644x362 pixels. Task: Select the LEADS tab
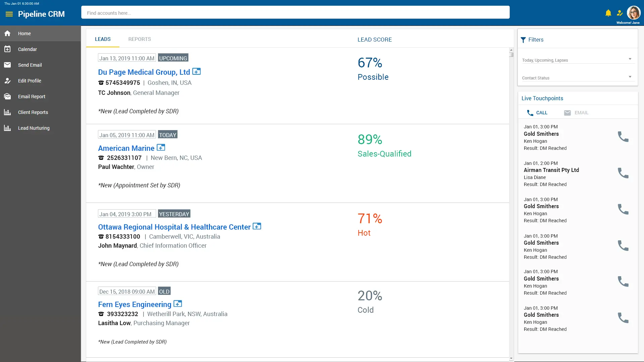pyautogui.click(x=103, y=39)
